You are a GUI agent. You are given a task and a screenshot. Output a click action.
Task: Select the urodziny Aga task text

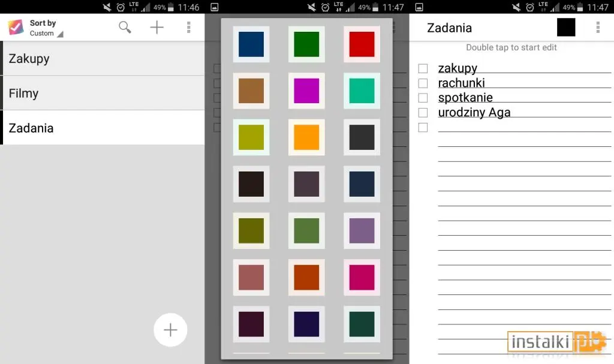click(474, 113)
